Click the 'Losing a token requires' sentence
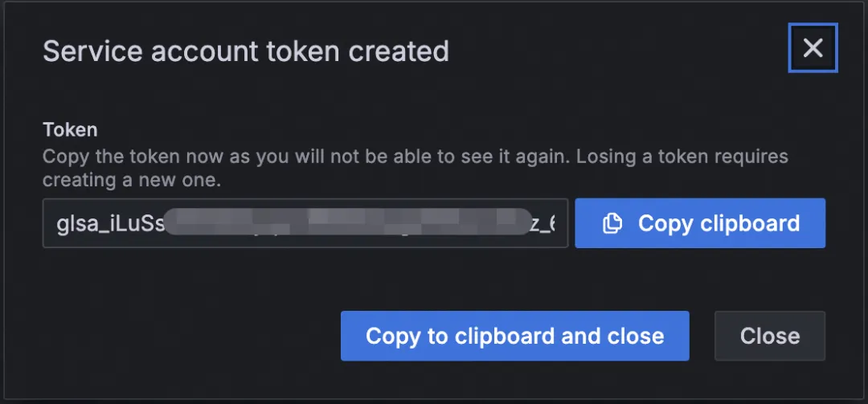 pos(682,157)
